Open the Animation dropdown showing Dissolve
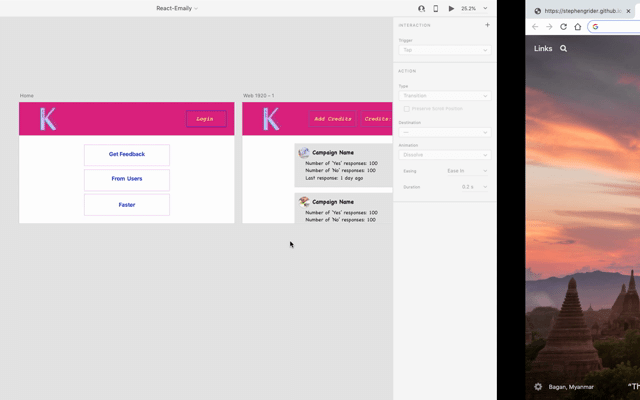640x400 pixels. (x=444, y=155)
